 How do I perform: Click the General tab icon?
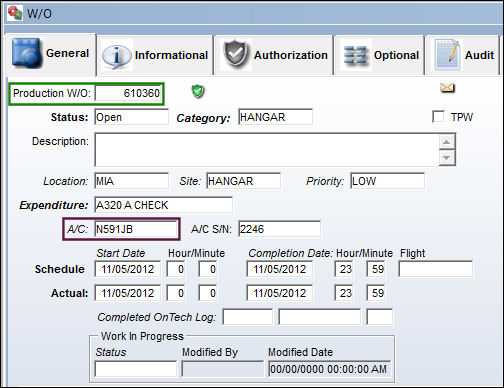click(x=27, y=53)
